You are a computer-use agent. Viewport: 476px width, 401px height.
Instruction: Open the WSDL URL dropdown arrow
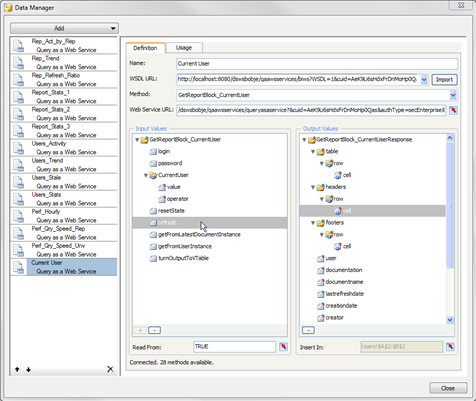click(424, 79)
